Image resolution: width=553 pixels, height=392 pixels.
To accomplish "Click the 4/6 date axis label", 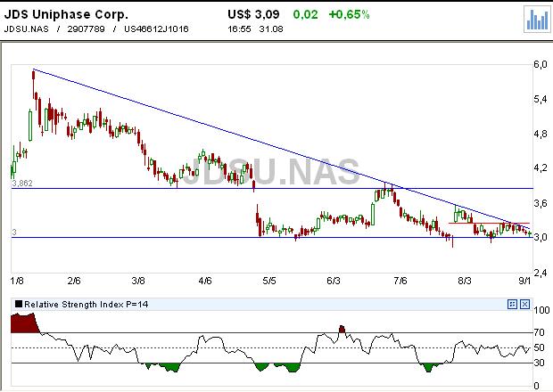I will coord(205,281).
